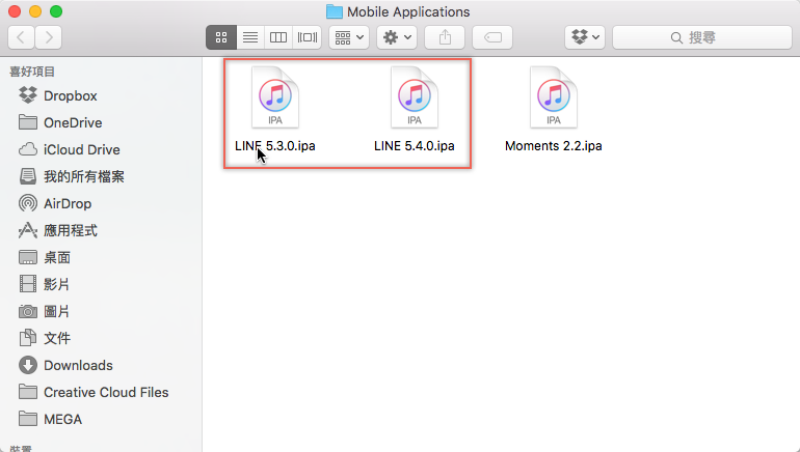The width and height of the screenshot is (800, 452).
Task: Switch to column view
Action: pyautogui.click(x=278, y=37)
